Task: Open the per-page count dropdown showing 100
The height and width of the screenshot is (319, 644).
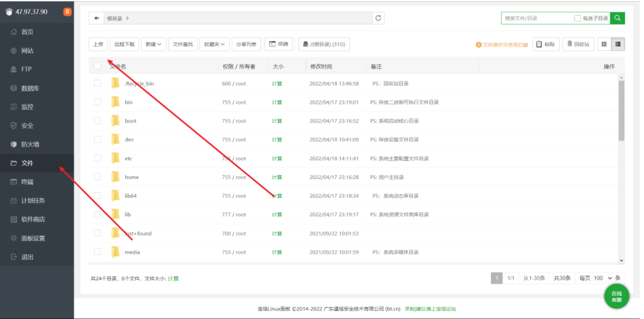Action: (602, 278)
